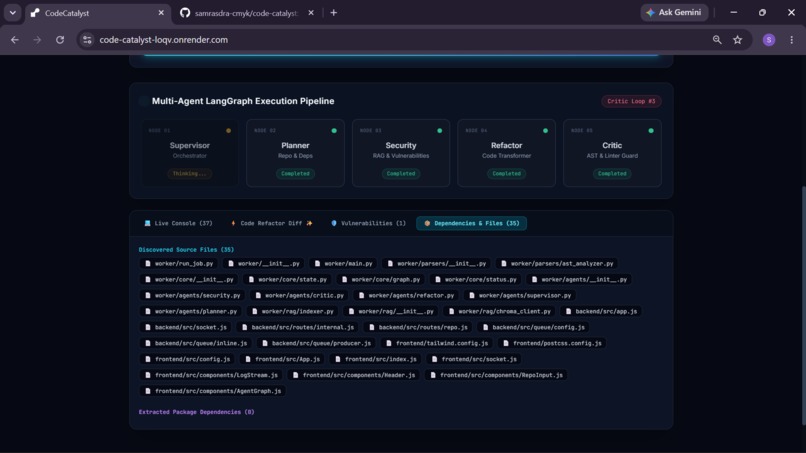Click the Discovered Source Files (35) heading
This screenshot has width=806, height=453.
(186, 249)
